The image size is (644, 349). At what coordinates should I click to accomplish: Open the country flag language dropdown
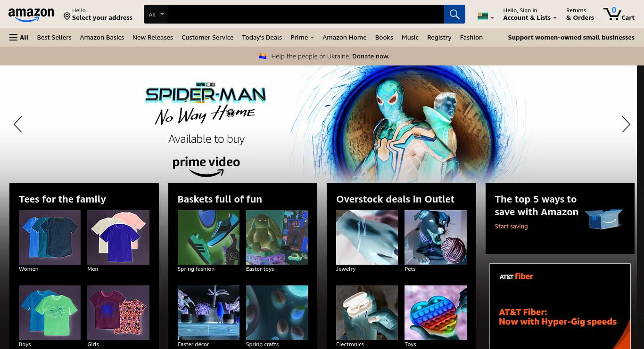(x=486, y=16)
